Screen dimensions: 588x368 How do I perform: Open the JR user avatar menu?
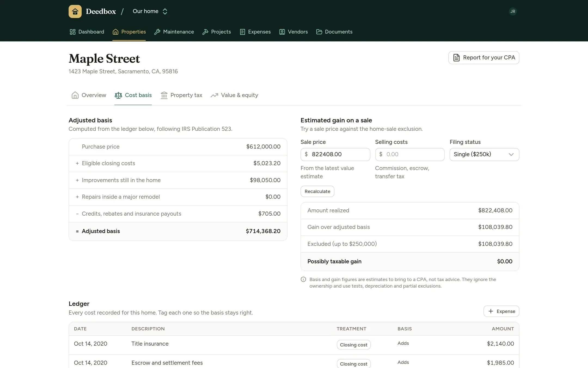(x=513, y=11)
